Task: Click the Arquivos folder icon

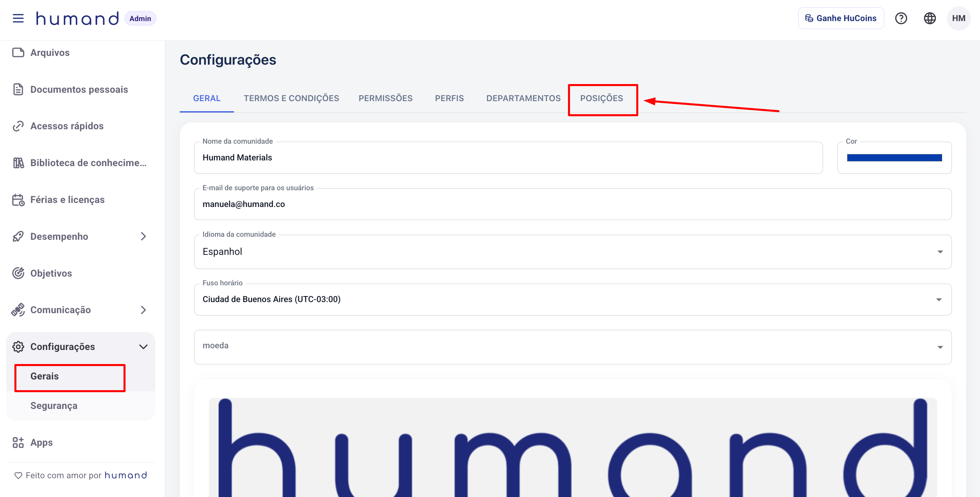Action: coord(18,53)
